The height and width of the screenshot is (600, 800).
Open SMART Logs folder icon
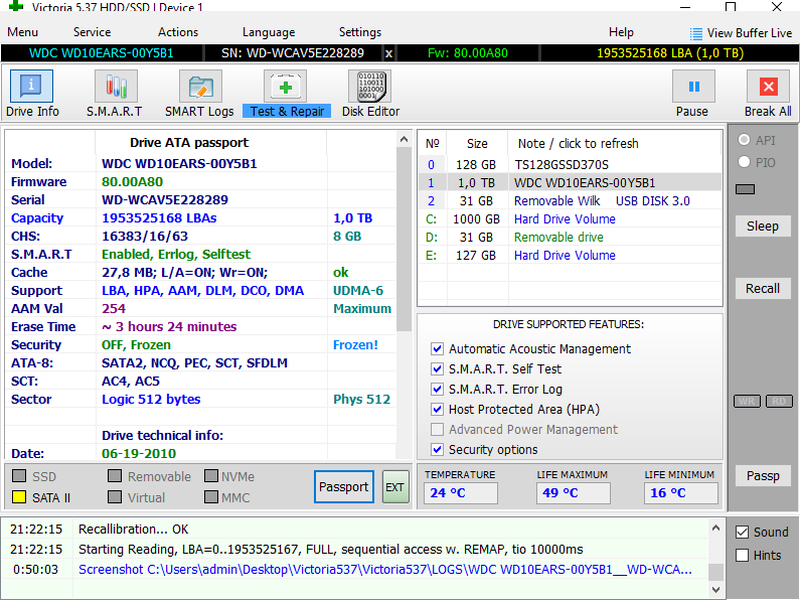[x=201, y=86]
